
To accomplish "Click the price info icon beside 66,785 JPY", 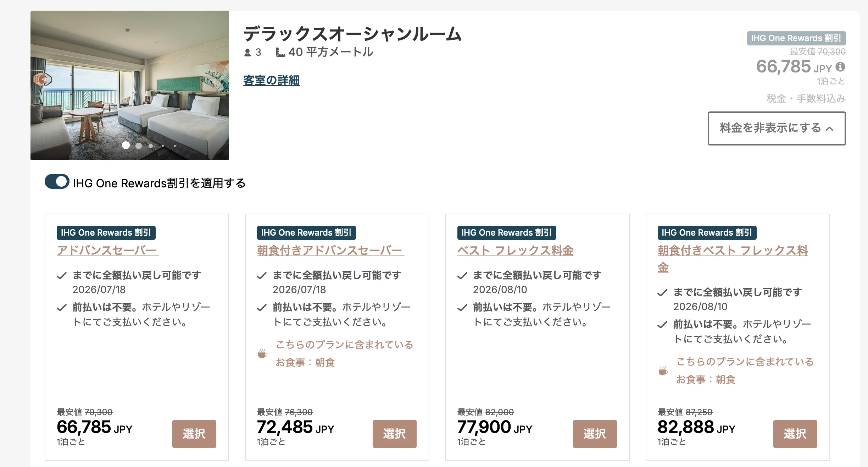I will (840, 67).
